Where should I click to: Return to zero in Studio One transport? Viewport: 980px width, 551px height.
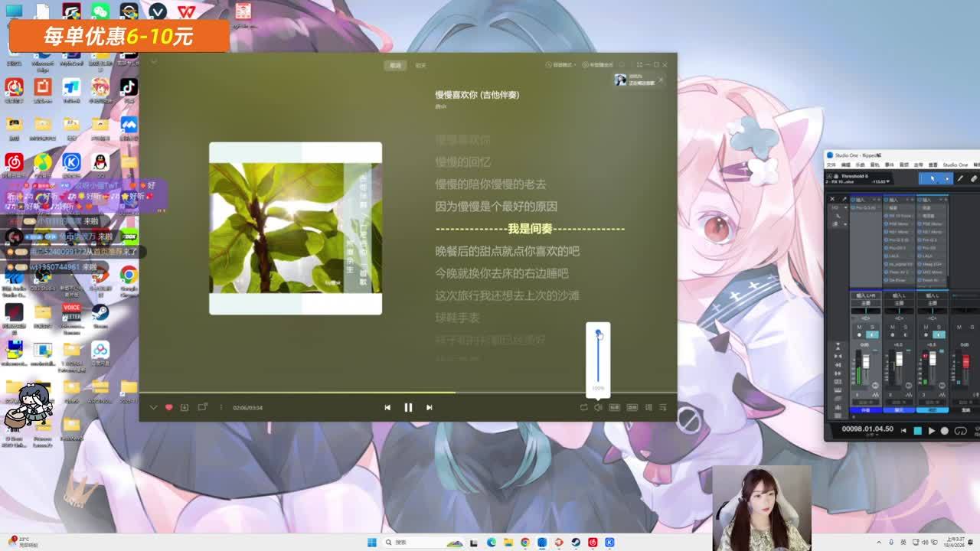click(903, 431)
